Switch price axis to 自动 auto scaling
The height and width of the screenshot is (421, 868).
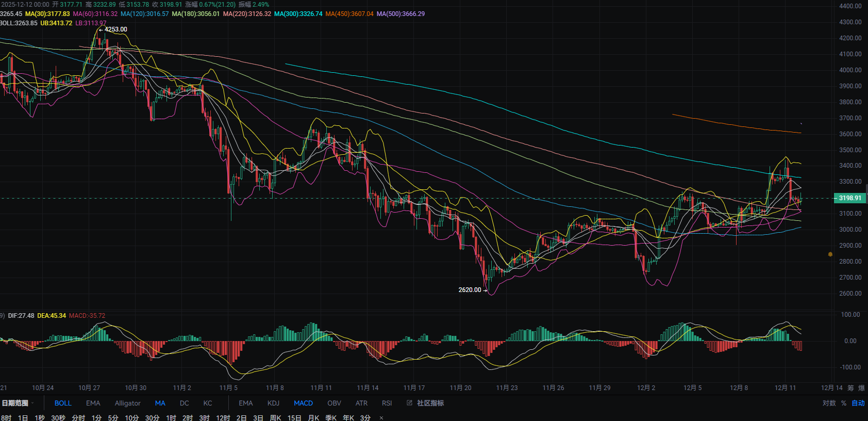(x=858, y=403)
